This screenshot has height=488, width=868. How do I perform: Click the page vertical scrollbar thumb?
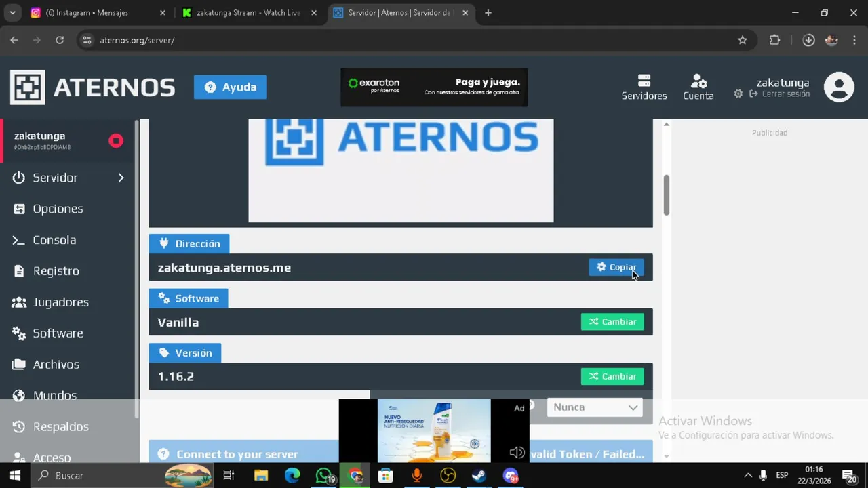[667, 195]
